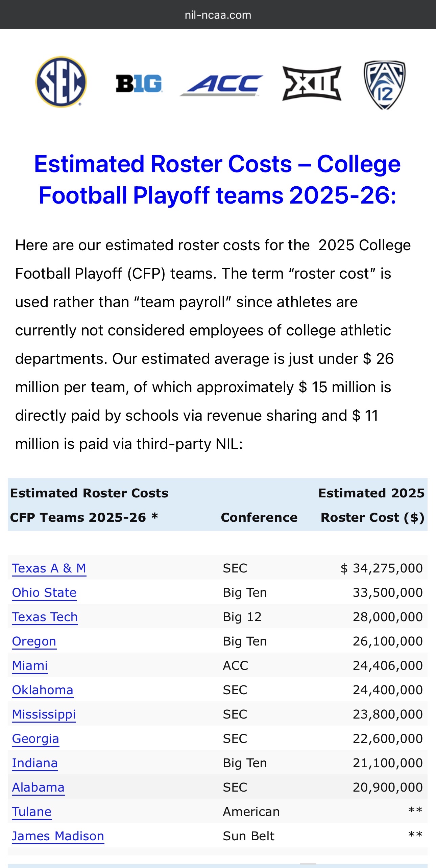Open the Ohio State link

(44, 592)
